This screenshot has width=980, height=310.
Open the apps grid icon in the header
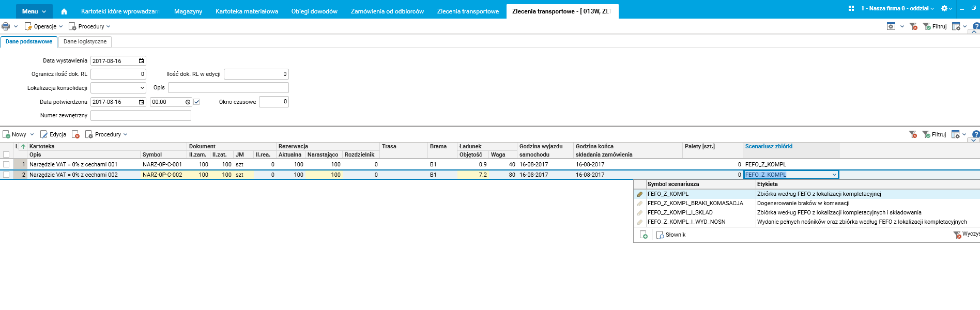[851, 9]
